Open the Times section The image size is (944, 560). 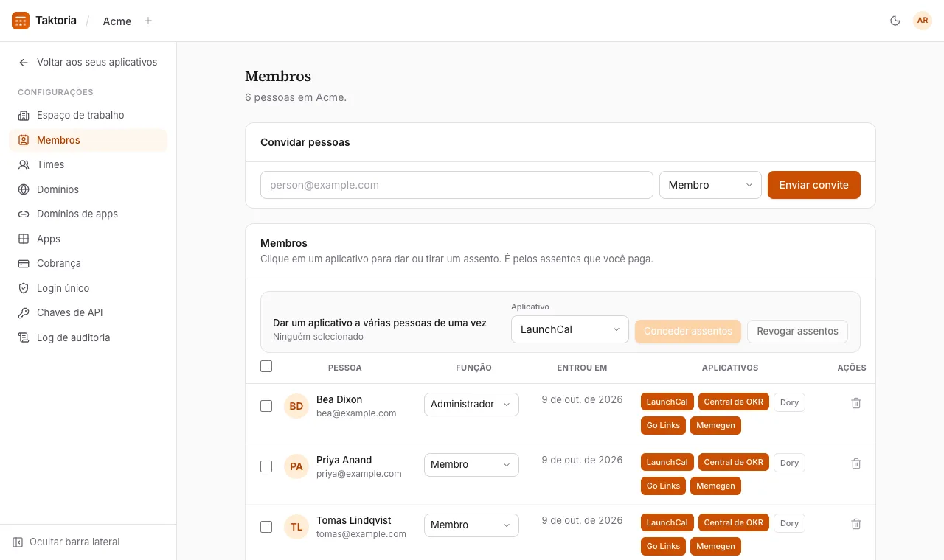[88, 164]
